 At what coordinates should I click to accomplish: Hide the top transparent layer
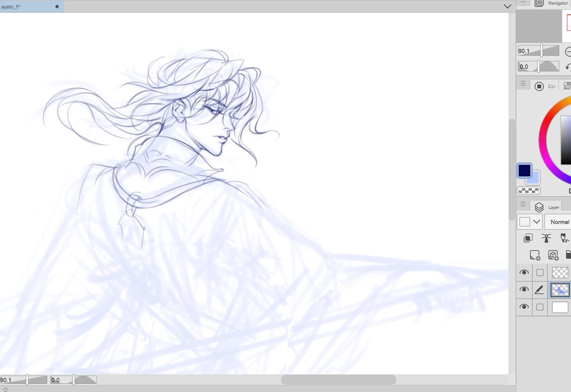click(x=524, y=272)
